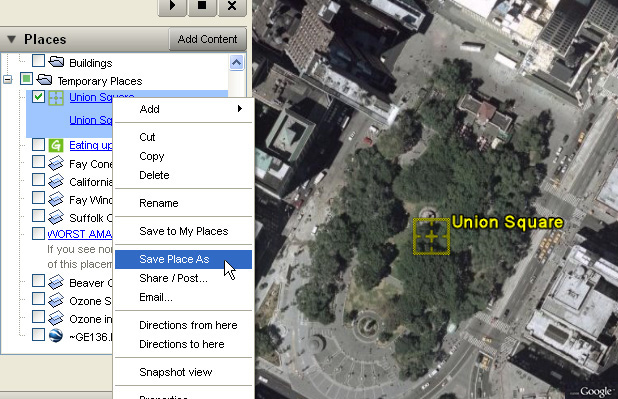Screen dimensions: 618x399
Task: Click the Union Square map label
Action: tap(508, 222)
